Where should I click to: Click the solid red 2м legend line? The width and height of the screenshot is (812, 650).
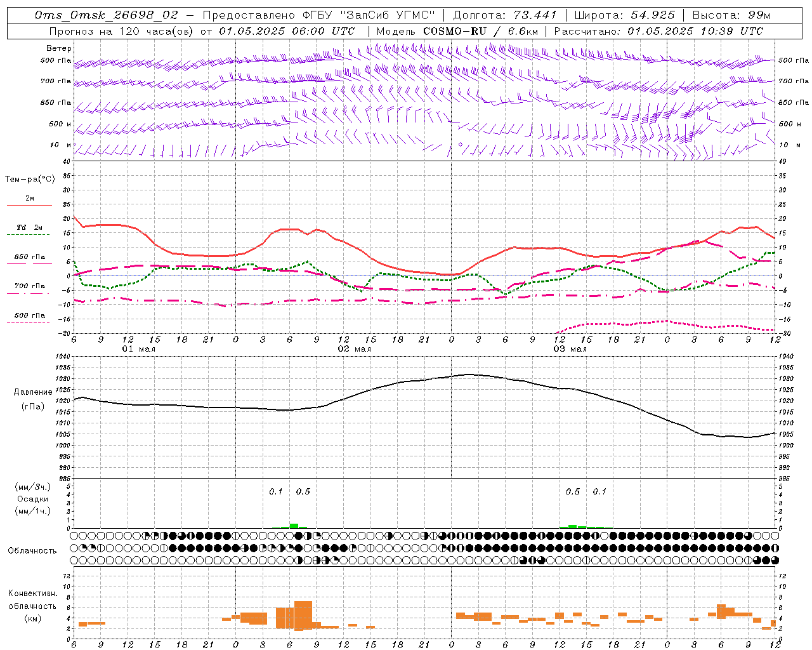coord(29,206)
